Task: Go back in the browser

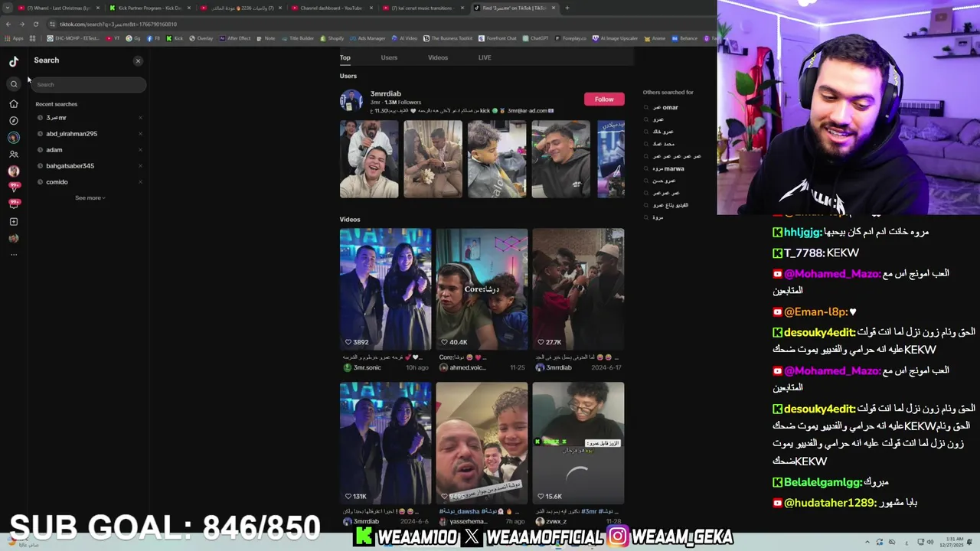Action: [x=8, y=24]
